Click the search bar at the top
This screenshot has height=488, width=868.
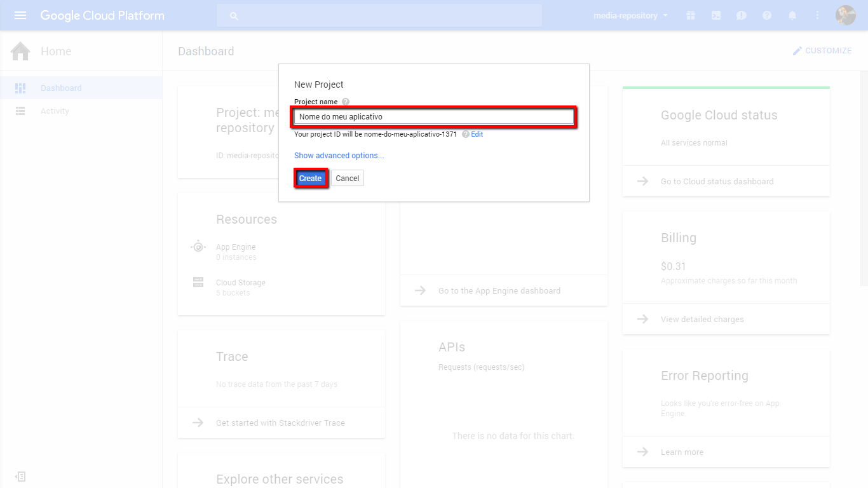(x=379, y=15)
